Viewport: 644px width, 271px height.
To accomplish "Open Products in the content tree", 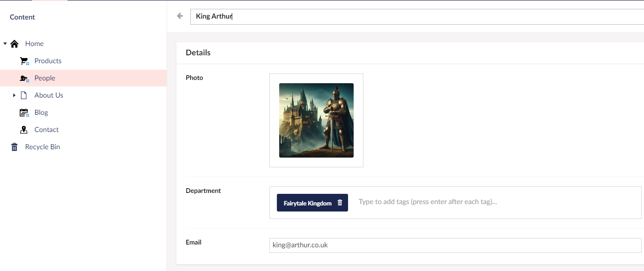I will (x=48, y=61).
